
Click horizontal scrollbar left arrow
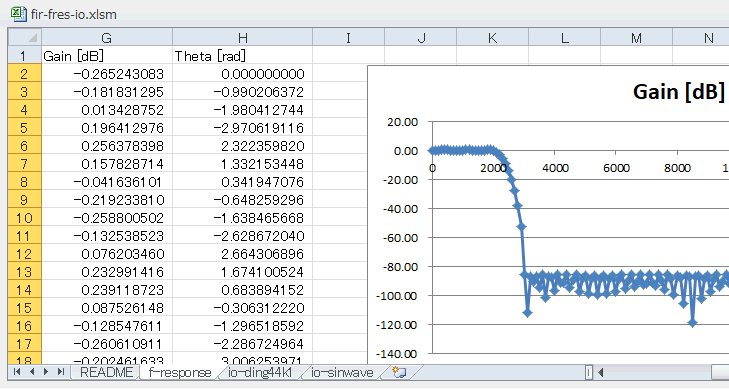pyautogui.click(x=601, y=372)
